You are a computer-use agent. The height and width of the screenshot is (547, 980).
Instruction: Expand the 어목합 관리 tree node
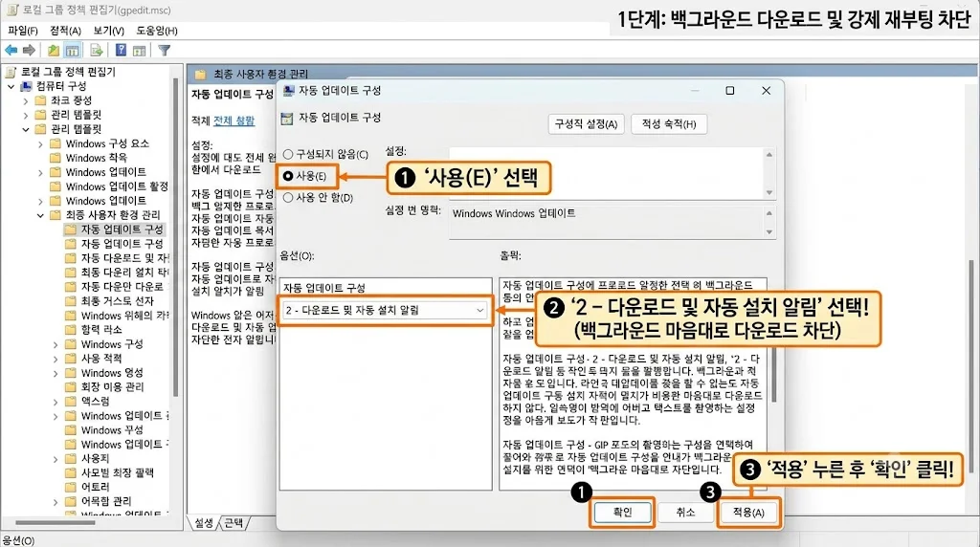(x=56, y=502)
